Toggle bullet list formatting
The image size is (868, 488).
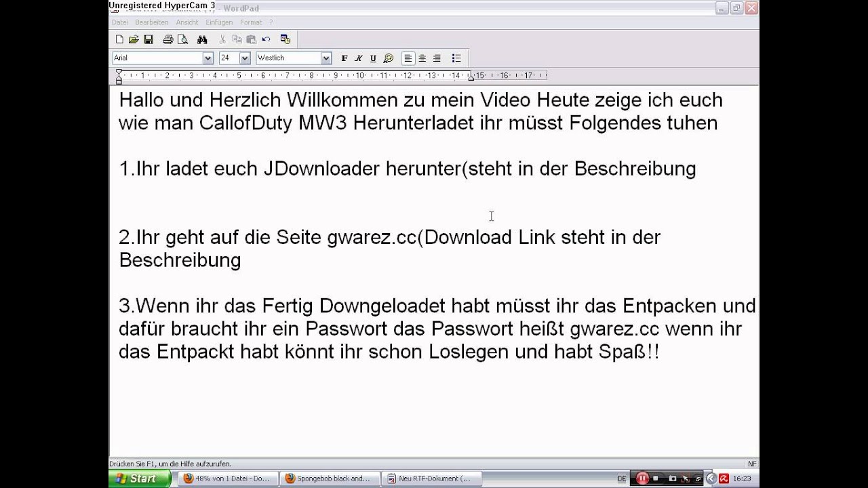point(456,58)
